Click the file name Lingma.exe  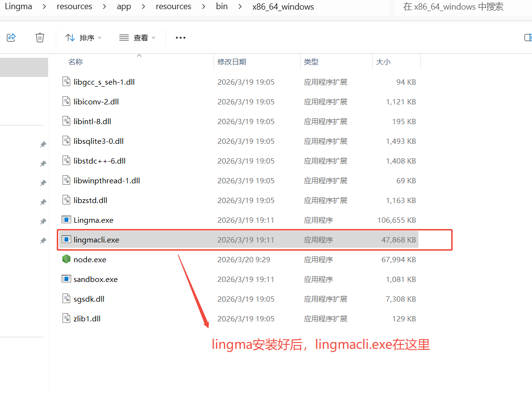pyautogui.click(x=93, y=220)
